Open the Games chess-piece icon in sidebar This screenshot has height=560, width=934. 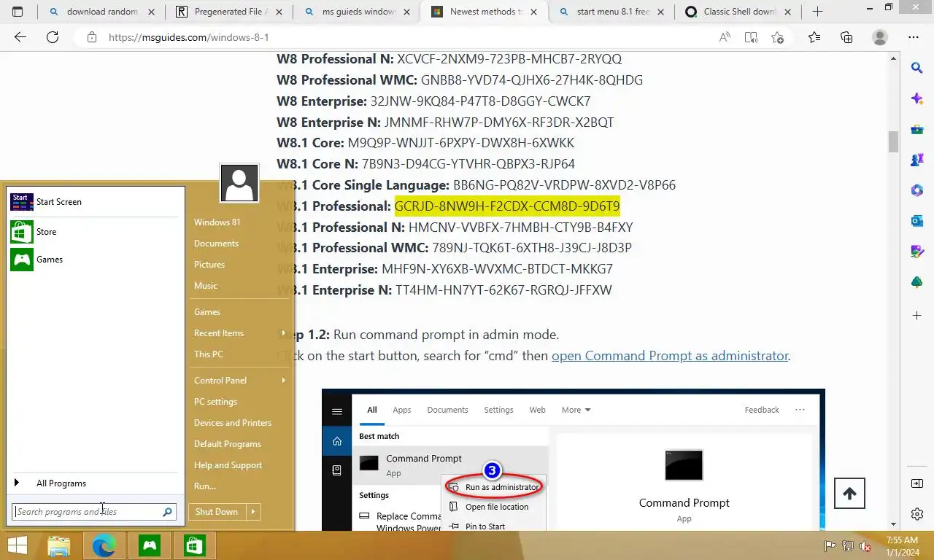point(917,160)
